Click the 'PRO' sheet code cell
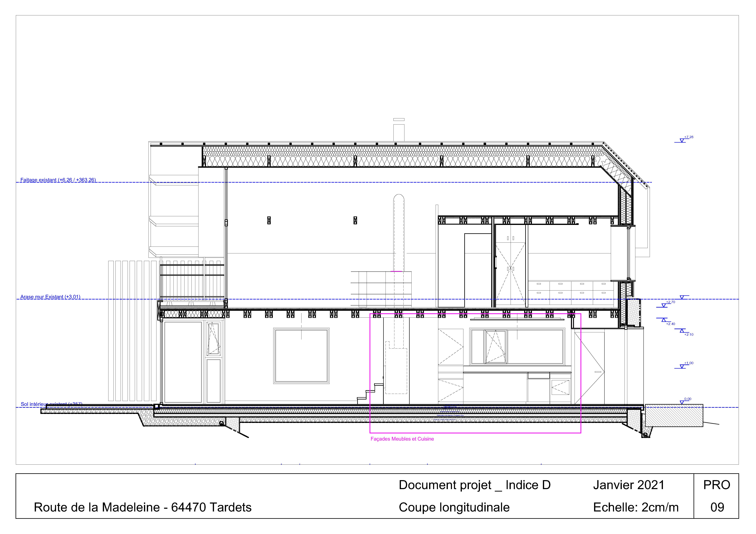Viewport: 756px width, 534px height. (x=717, y=485)
